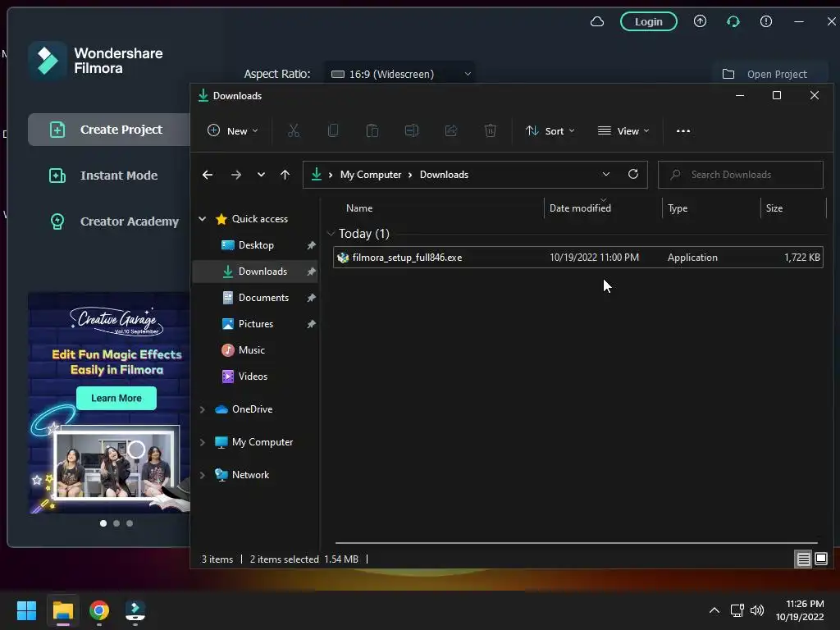Open the volume control in tray
Screen dimensions: 840x630
click(757, 610)
